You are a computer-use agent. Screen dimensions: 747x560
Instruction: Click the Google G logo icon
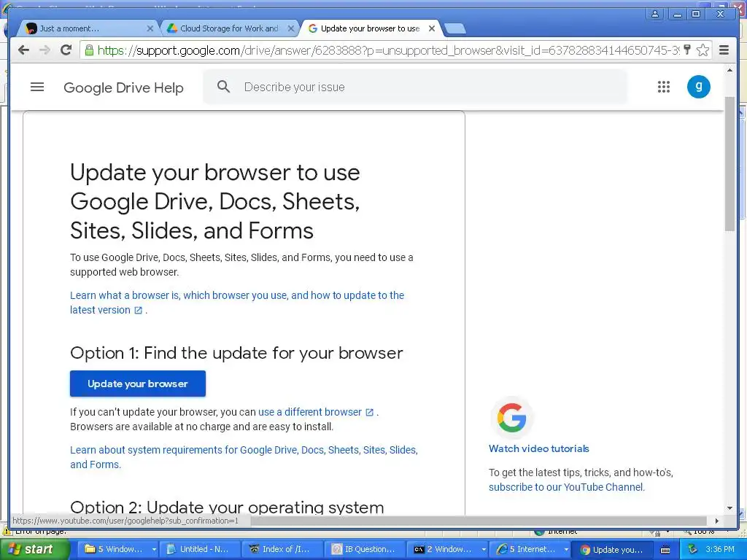click(x=511, y=418)
